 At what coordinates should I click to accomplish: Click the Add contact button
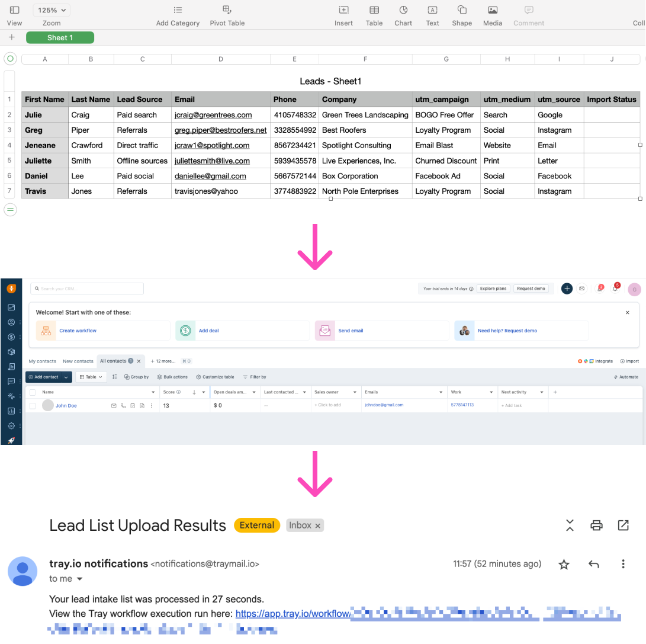44,377
